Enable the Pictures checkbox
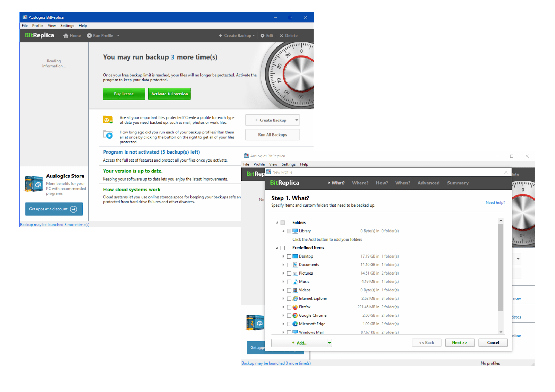This screenshot has width=555, height=392. coord(289,273)
